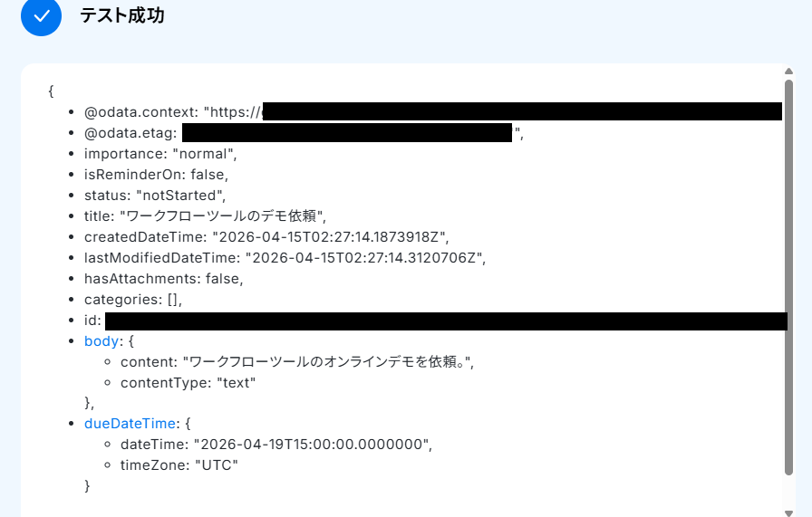This screenshot has width=812, height=517.
Task: Click the scrollbar up arrow
Action: point(788,71)
